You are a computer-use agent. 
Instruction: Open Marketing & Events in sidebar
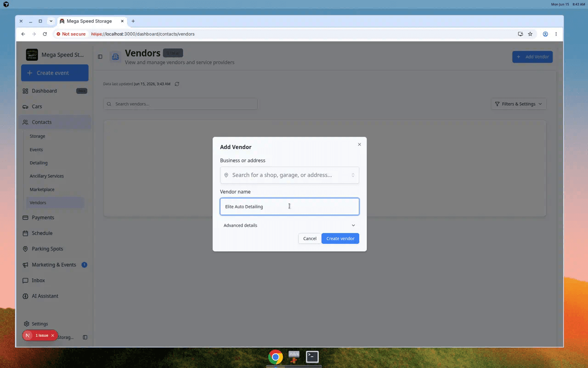click(x=55, y=265)
